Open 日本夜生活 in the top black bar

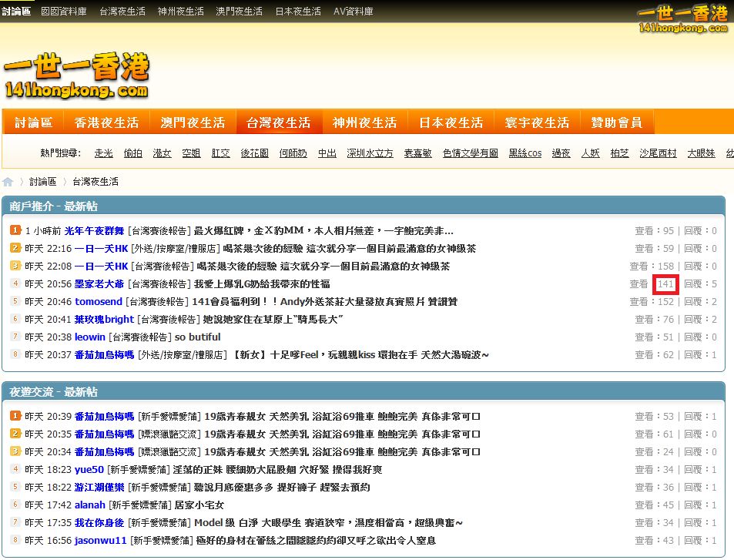(x=298, y=12)
